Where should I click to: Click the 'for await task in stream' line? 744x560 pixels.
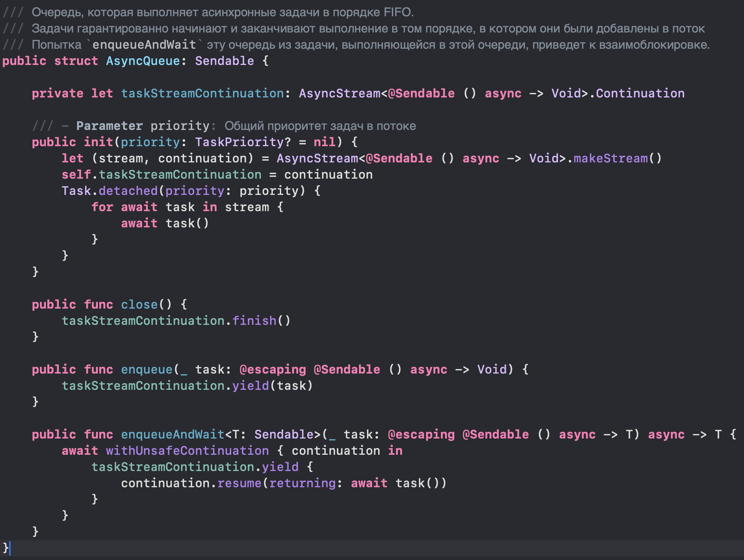(x=187, y=207)
